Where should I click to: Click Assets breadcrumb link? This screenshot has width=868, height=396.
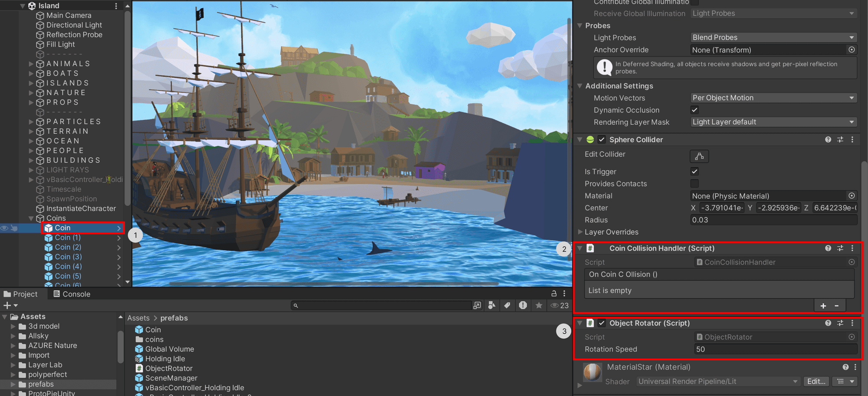(x=138, y=318)
